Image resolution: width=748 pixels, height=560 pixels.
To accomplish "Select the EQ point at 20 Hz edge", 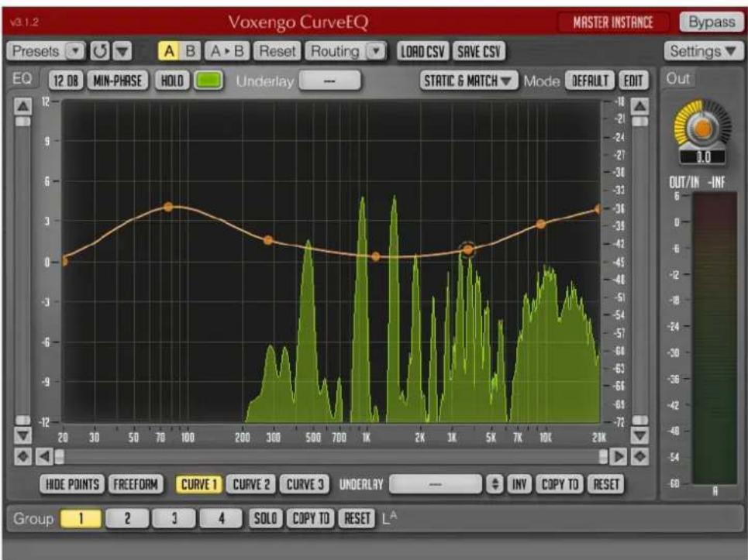I will pyautogui.click(x=64, y=261).
